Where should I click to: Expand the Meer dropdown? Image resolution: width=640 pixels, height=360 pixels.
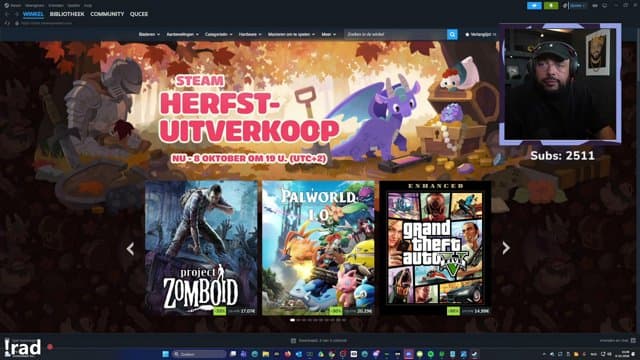coord(328,35)
